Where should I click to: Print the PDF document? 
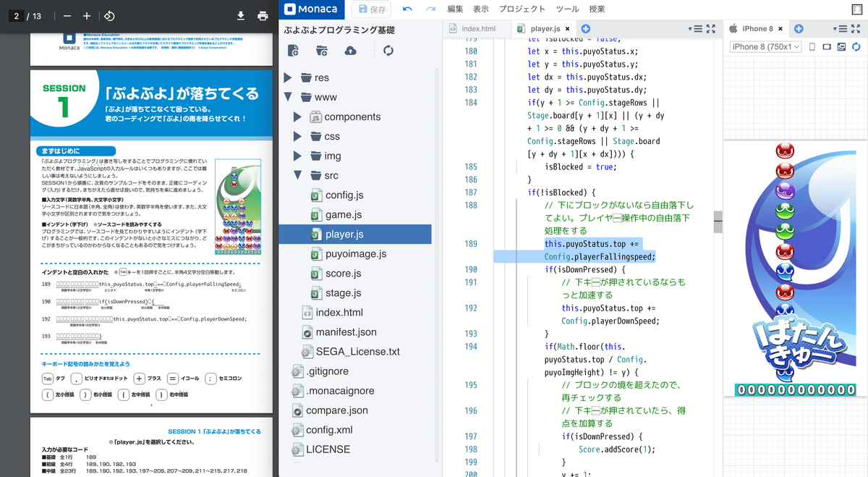pos(263,15)
